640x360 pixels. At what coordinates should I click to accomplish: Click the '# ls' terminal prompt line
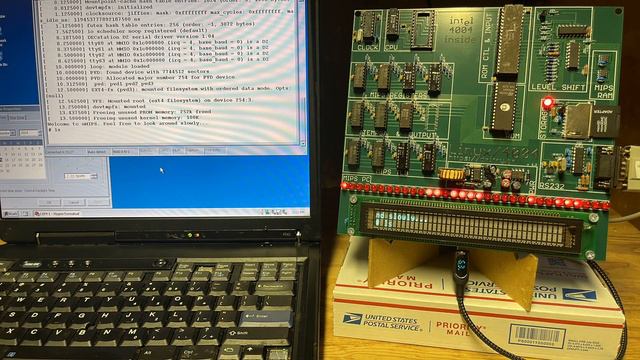click(54, 129)
